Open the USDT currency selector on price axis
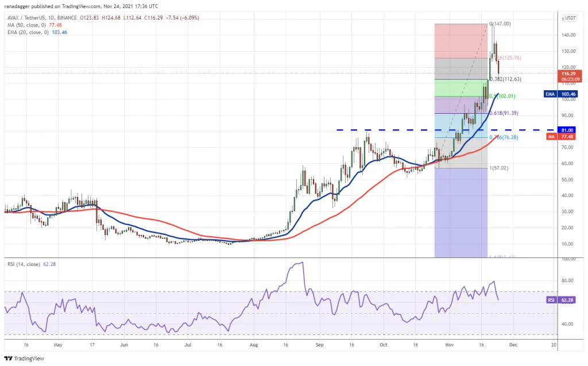 click(x=570, y=18)
